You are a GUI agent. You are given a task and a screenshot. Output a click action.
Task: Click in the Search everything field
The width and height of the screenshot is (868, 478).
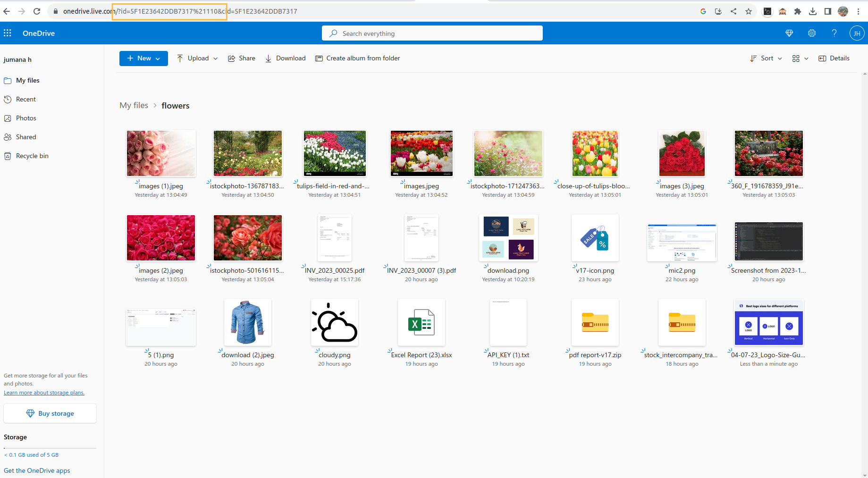432,34
